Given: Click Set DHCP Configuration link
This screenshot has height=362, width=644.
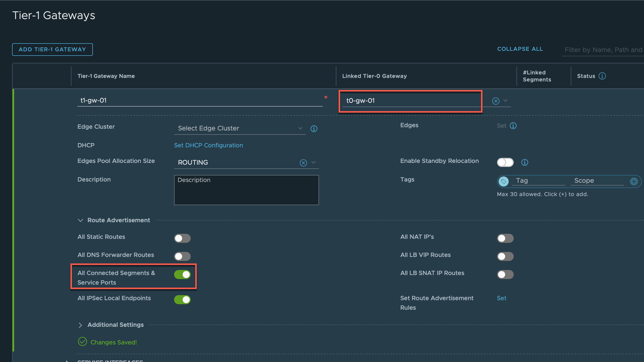Looking at the screenshot, I should 209,145.
